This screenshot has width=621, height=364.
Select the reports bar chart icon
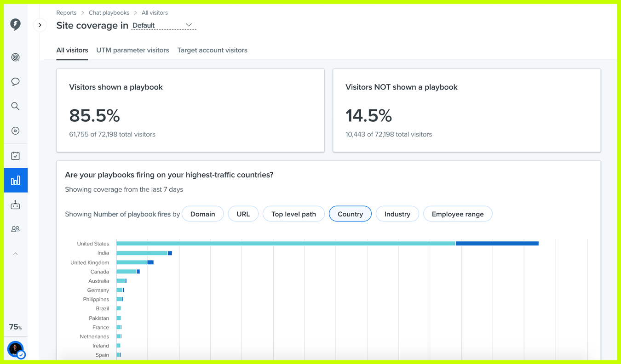point(15,180)
